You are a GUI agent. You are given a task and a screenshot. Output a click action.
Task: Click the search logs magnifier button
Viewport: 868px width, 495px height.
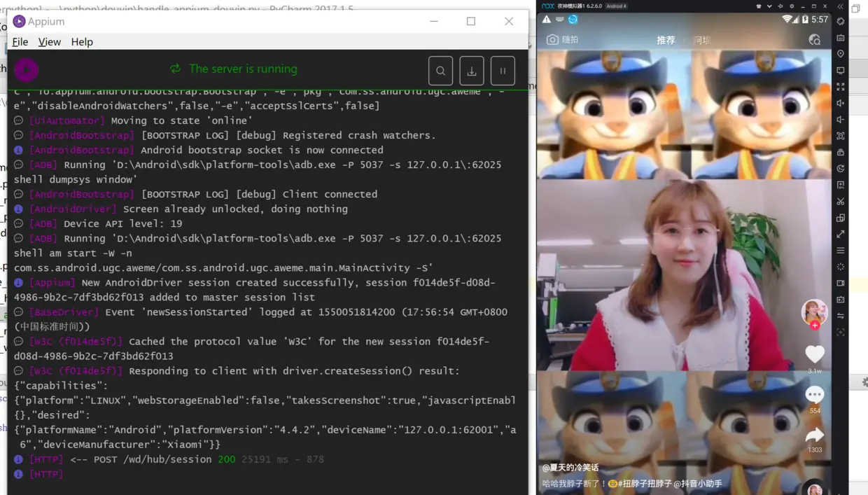440,71
